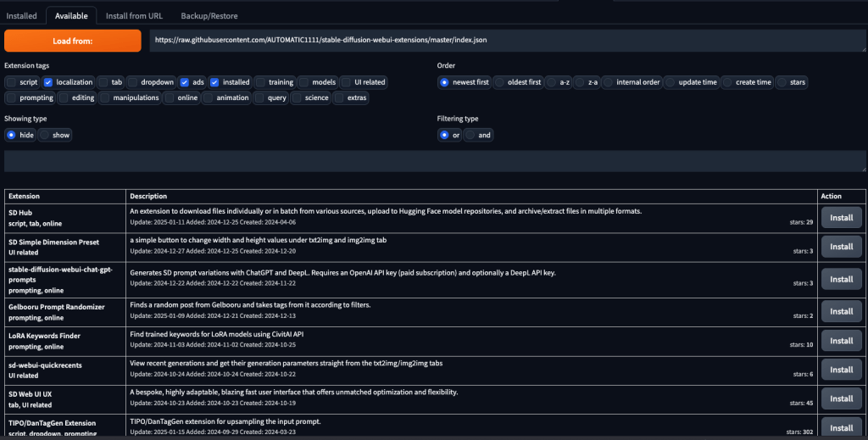Viewport: 868px width, 440px height.
Task: Open the Installed tab
Action: [21, 15]
